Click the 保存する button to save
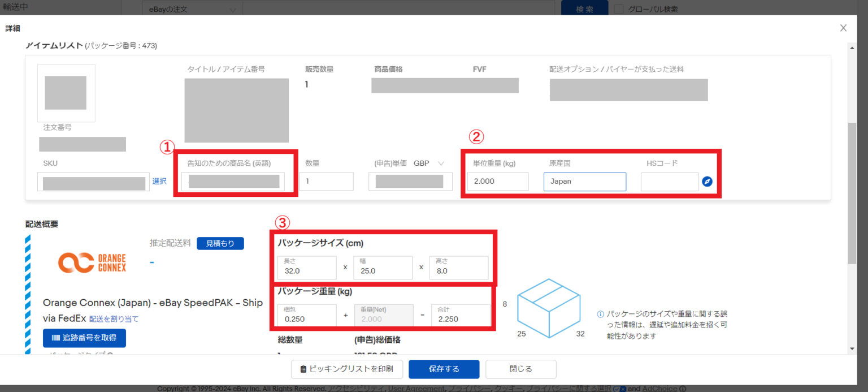868x392 pixels. 444,369
